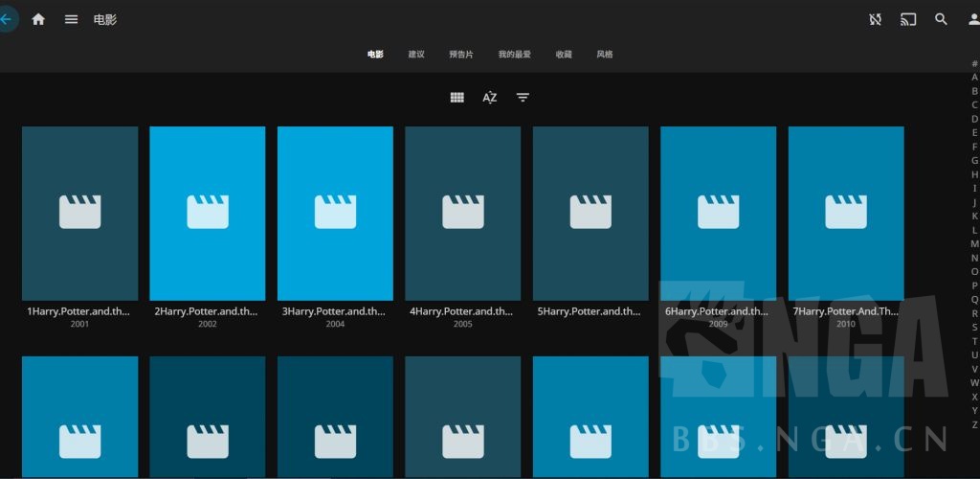This screenshot has height=479, width=980.
Task: Jump to # in alphabet picker
Action: click(x=974, y=63)
